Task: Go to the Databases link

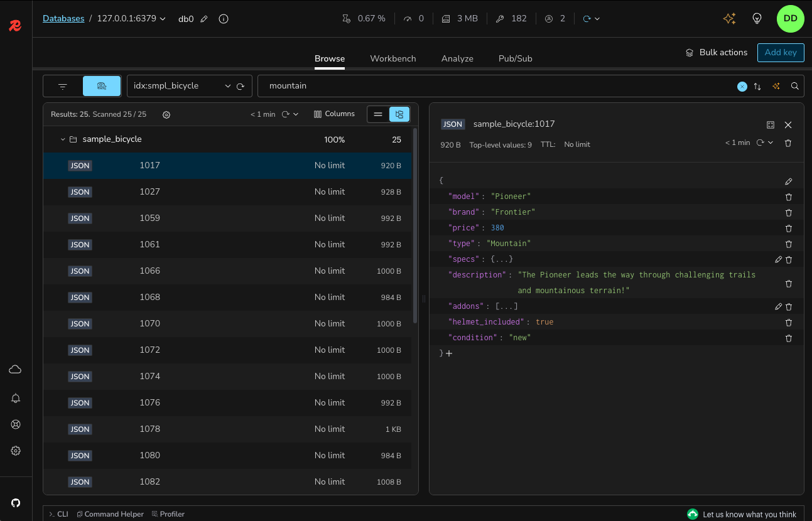Action: pyautogui.click(x=63, y=19)
